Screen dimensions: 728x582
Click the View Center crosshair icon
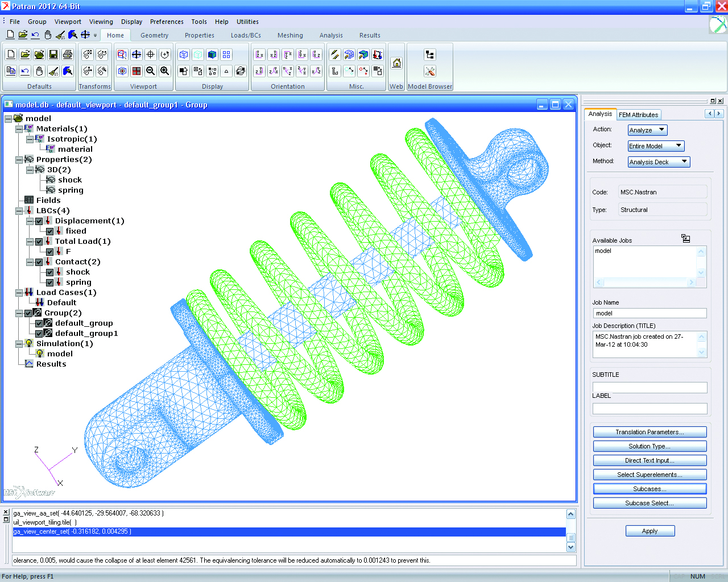(x=151, y=55)
